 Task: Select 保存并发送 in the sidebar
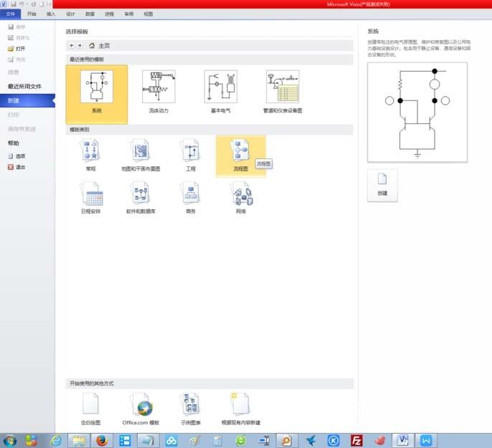(x=22, y=129)
